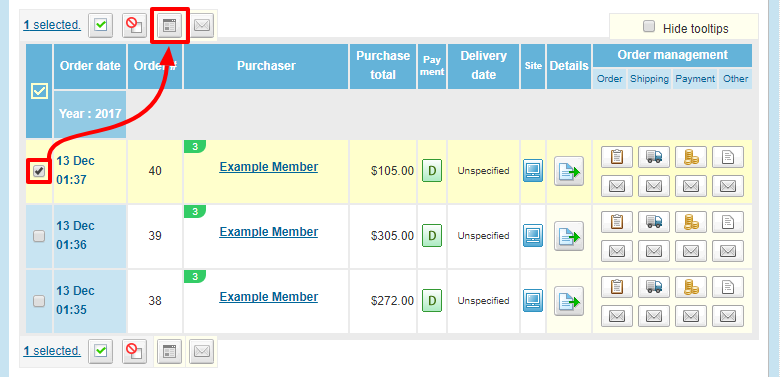Image resolution: width=780 pixels, height=377 pixels.
Task: Enable the Hide tooltips checkbox
Action: [x=649, y=26]
